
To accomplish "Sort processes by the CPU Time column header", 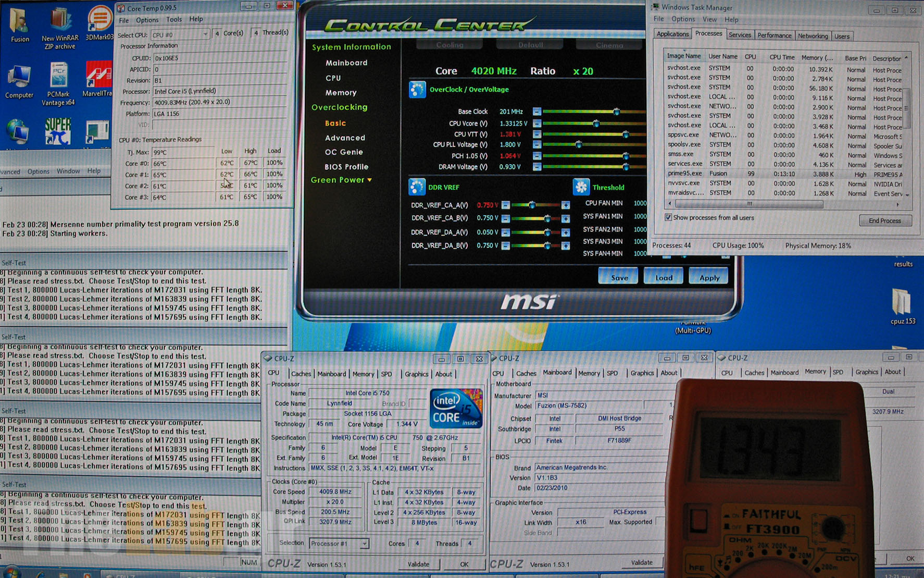I will (x=782, y=57).
